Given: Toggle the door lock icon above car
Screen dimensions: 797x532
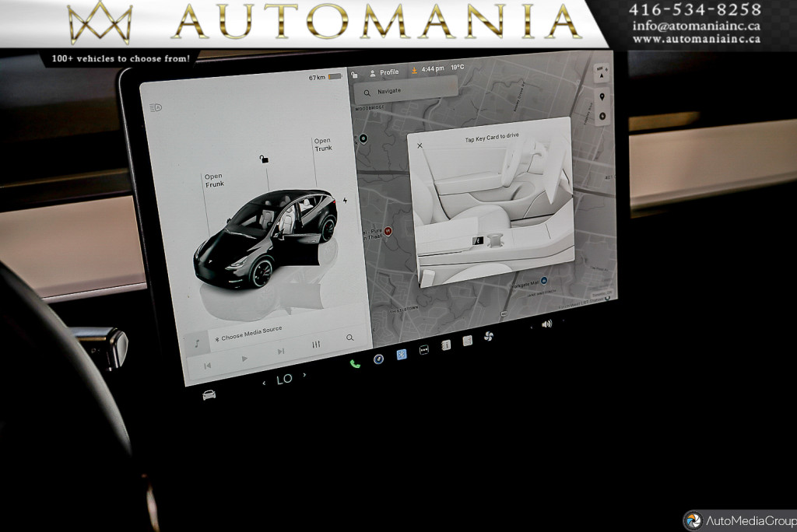Looking at the screenshot, I should (264, 159).
